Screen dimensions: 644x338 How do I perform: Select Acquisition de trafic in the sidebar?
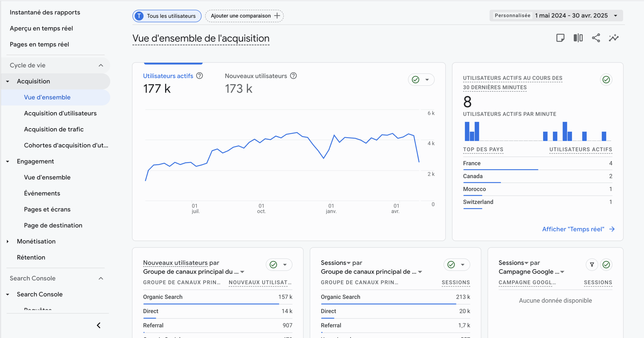tap(54, 129)
